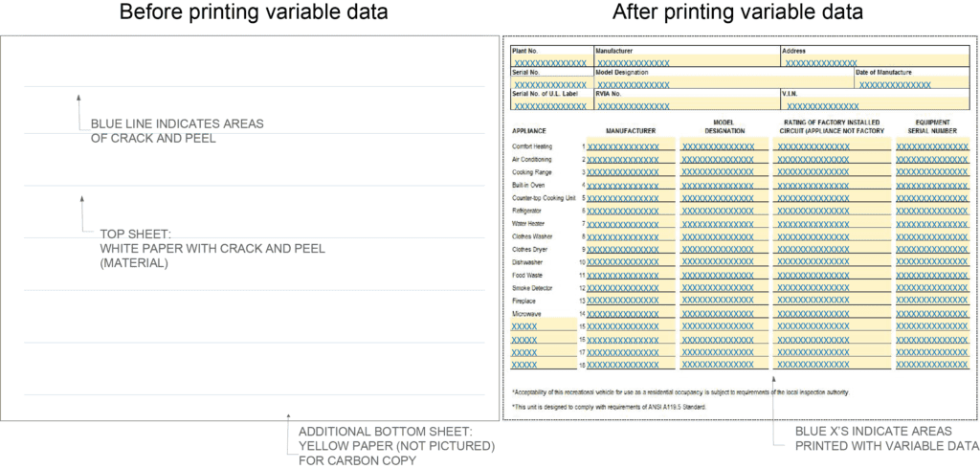Image resolution: width=980 pixels, height=469 pixels.
Task: Click the EQUIPMENT SERIAL NUMBER column header
Action: point(931,126)
